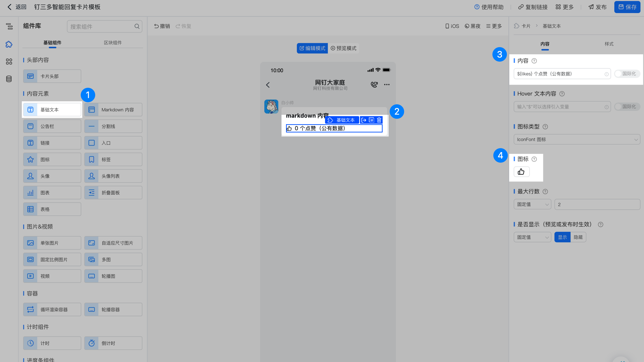Click the search magnifier in component search box

[x=137, y=26]
